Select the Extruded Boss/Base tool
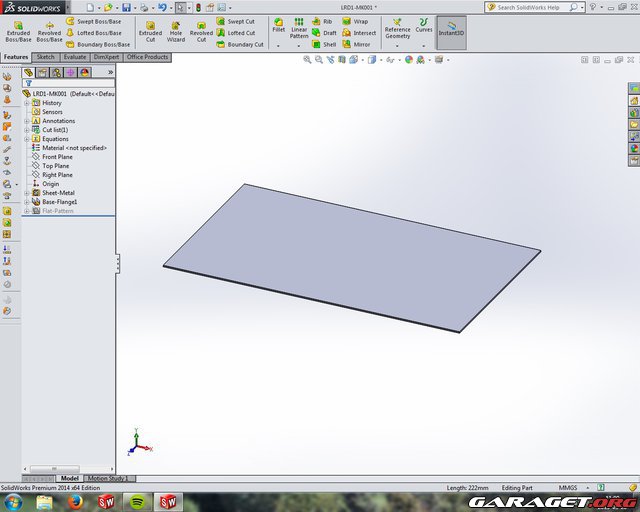The width and height of the screenshot is (640, 512). (x=18, y=30)
